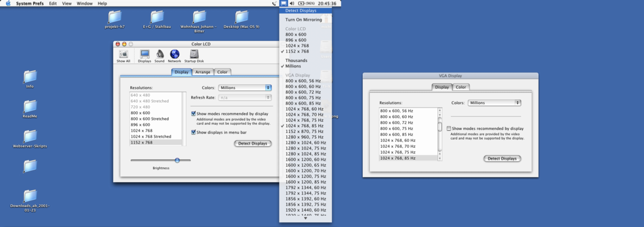Select 1024 x 768, 60 Hz in VGA list
Viewport: 644px width, 227px height.
tap(408, 140)
